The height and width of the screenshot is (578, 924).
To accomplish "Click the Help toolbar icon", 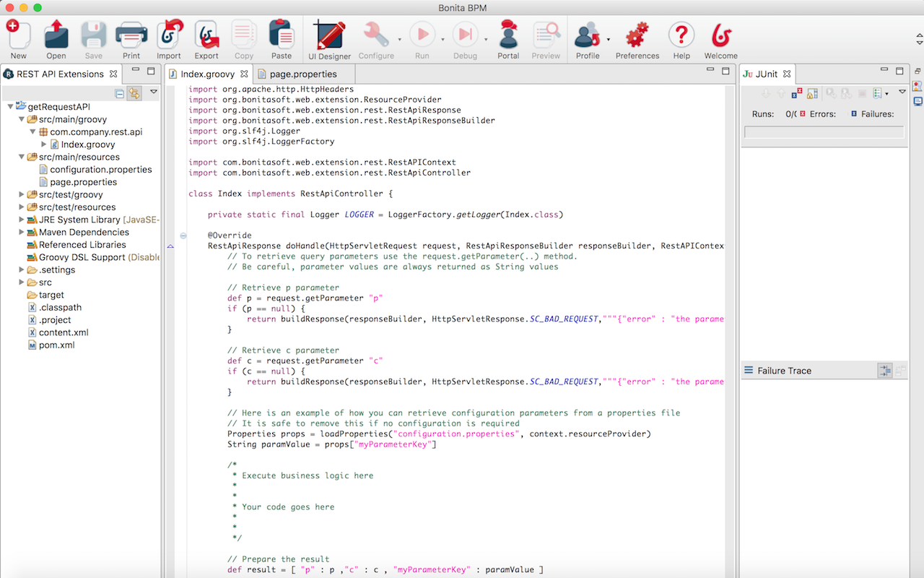I will pos(681,40).
